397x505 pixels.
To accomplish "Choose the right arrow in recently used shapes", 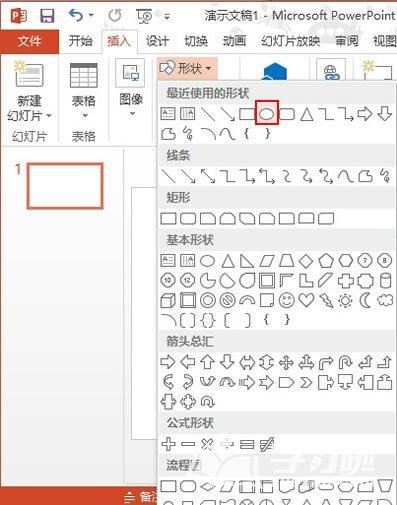I will point(365,114).
